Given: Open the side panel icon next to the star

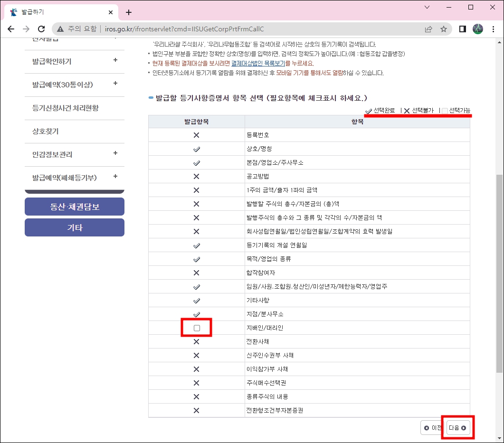Looking at the screenshot, I should pyautogui.click(x=461, y=28).
